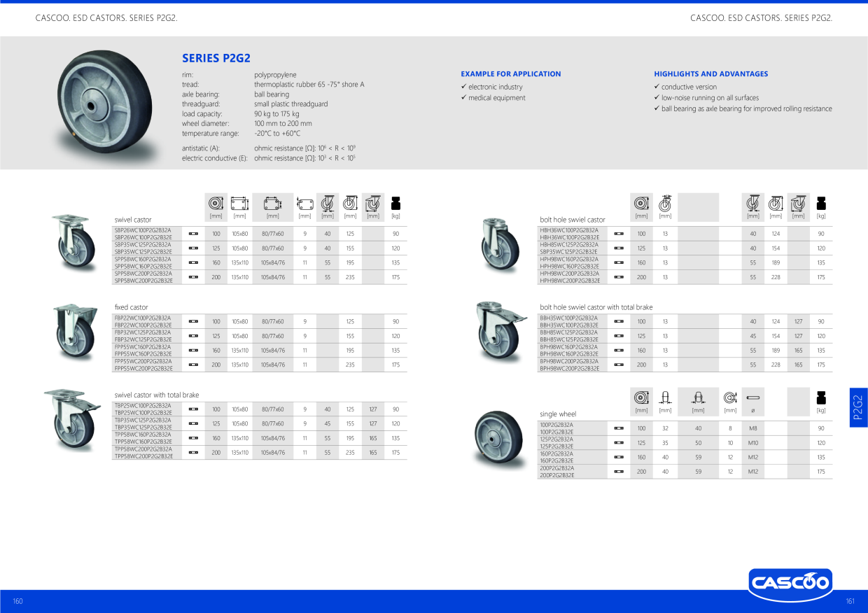Click the bolt hole spacing icon in swivel castor header

[272, 203]
